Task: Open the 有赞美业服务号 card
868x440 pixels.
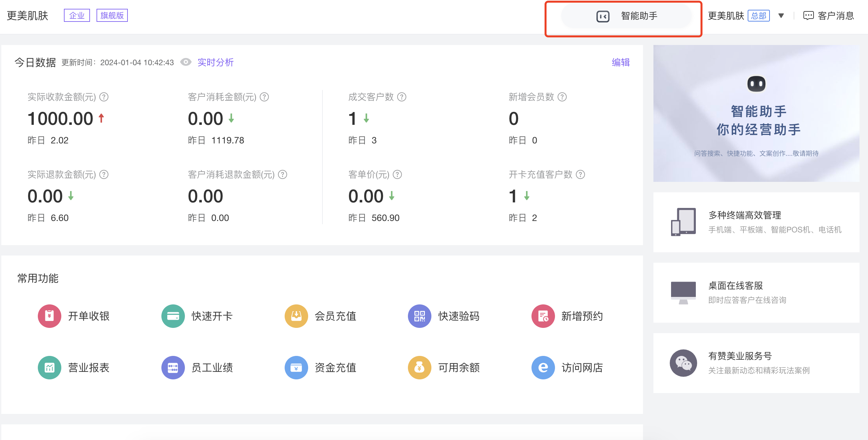Action: pyautogui.click(x=756, y=363)
